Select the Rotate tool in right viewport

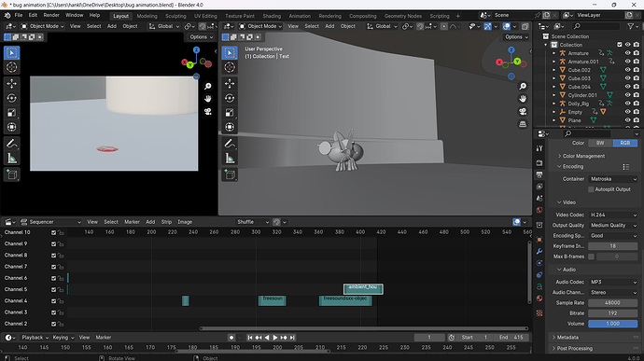(x=230, y=98)
